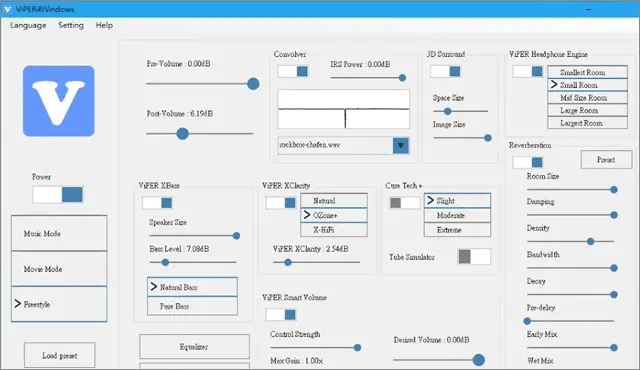Click the IRS Power slider handle
This screenshot has height=370, width=640.
[x=402, y=78]
